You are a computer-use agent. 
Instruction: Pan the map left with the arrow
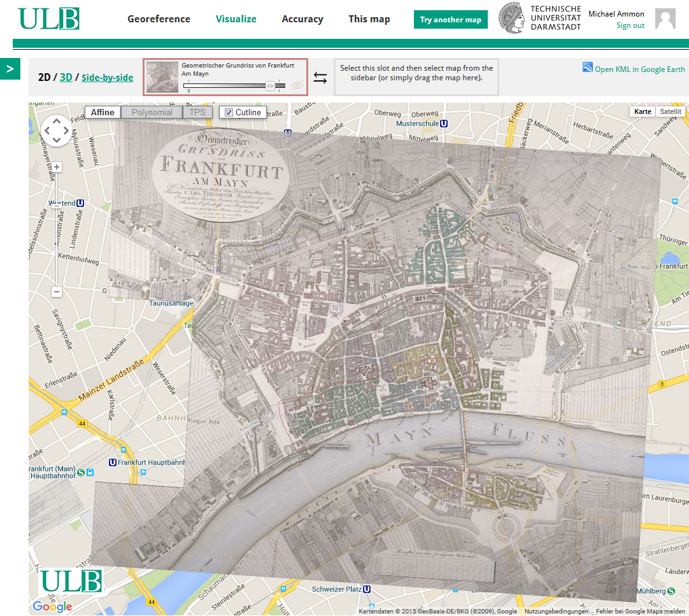47,131
